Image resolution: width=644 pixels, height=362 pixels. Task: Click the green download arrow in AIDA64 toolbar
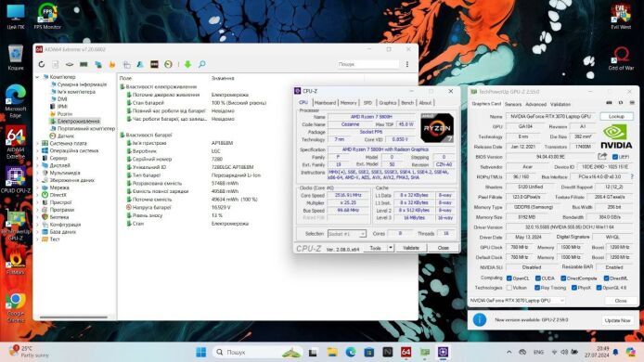pyautogui.click(x=187, y=65)
